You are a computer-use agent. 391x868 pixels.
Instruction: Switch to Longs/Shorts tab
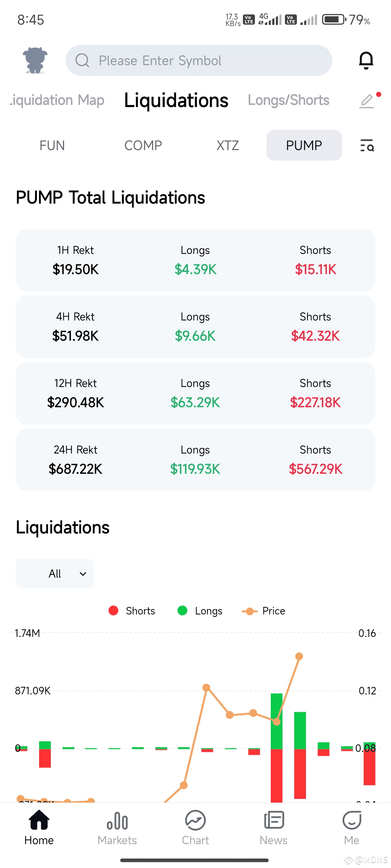coord(289,100)
